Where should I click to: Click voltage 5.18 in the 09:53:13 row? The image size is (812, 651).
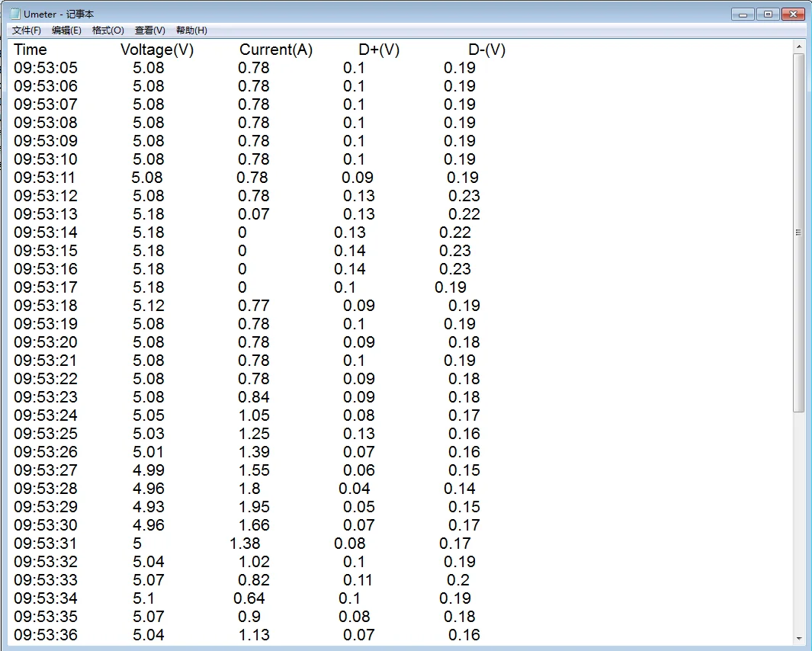pyautogui.click(x=149, y=214)
